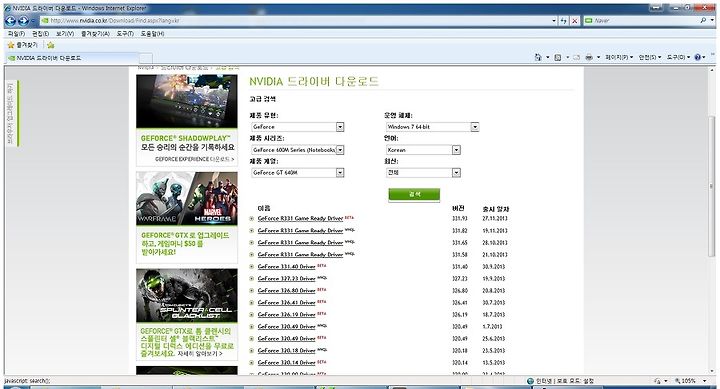Click the Print icon in command bar

click(589, 57)
